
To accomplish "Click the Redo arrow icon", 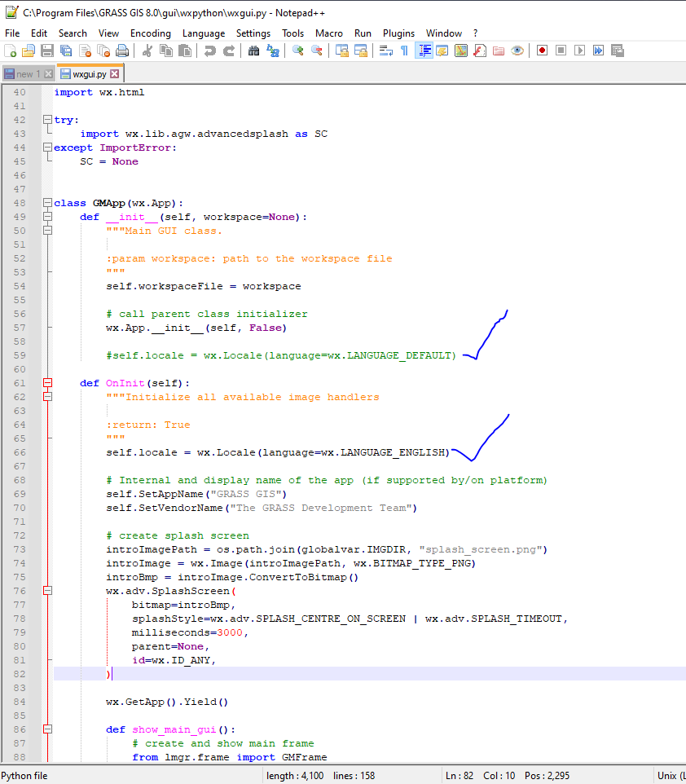I will click(228, 51).
